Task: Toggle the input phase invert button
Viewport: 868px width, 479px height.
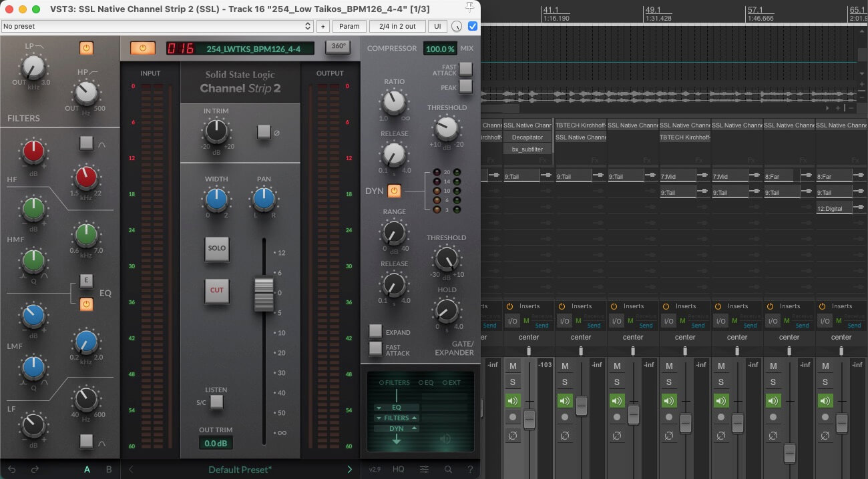Action: point(264,132)
